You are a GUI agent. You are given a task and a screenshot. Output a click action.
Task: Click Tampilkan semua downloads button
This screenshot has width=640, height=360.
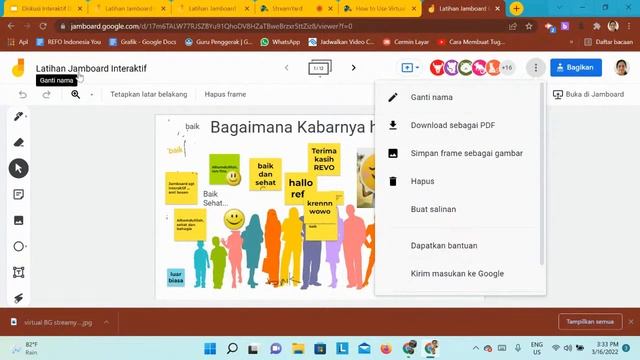point(590,322)
